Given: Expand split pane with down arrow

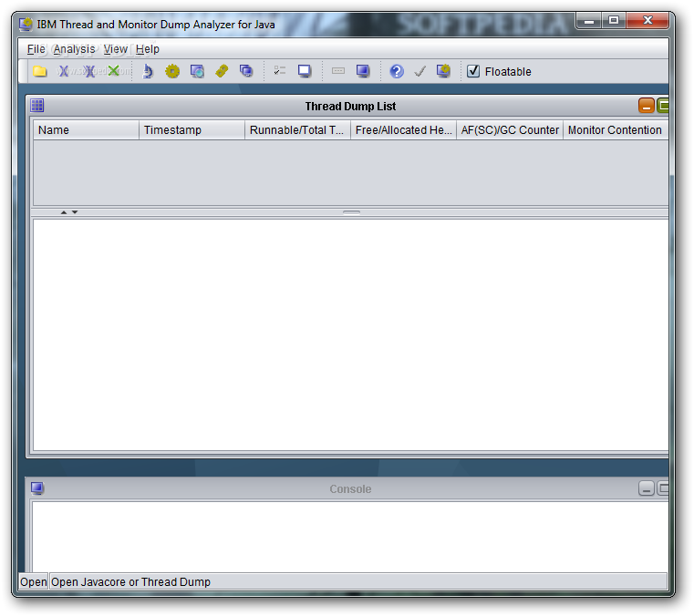Looking at the screenshot, I should click(x=75, y=212).
